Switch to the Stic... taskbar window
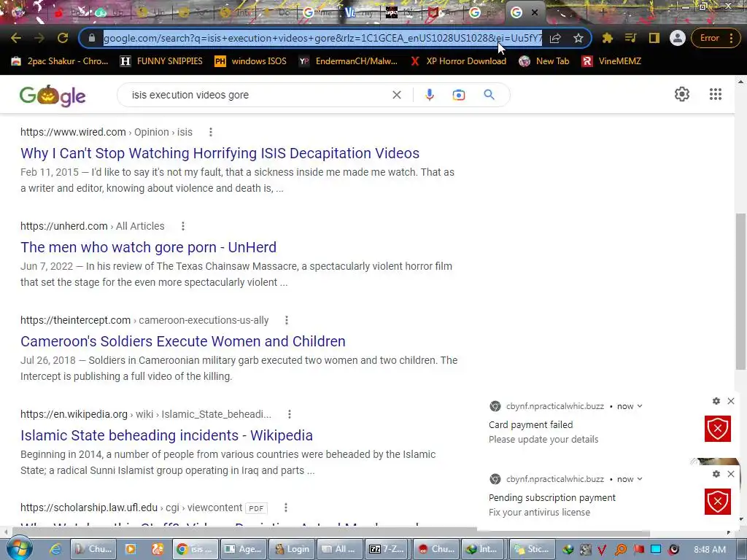The image size is (747, 560). point(532,549)
